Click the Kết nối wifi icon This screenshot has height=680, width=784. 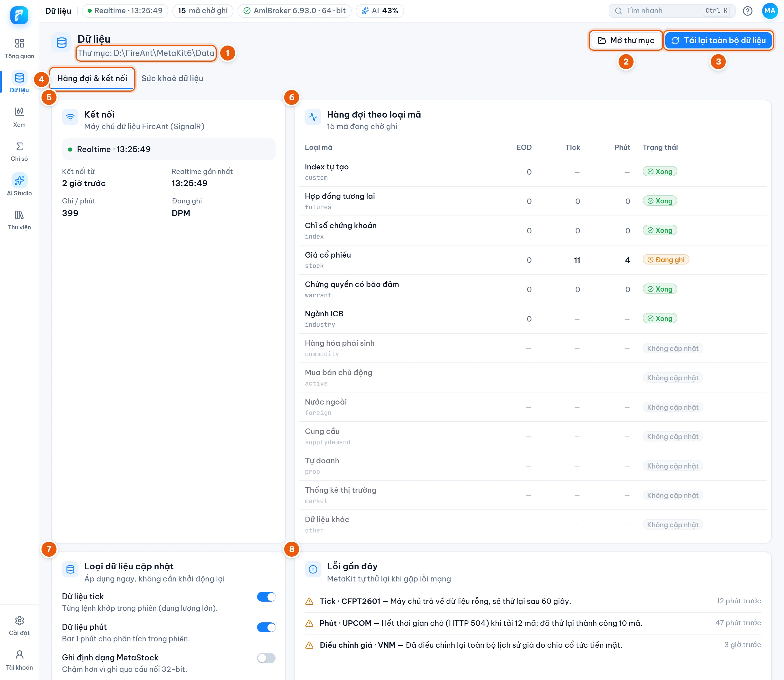pyautogui.click(x=70, y=117)
